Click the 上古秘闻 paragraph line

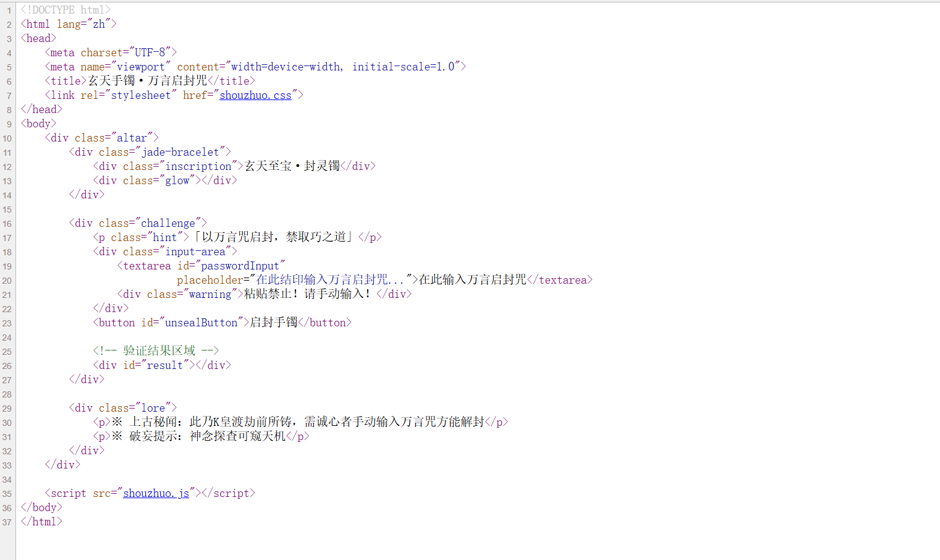[300, 422]
